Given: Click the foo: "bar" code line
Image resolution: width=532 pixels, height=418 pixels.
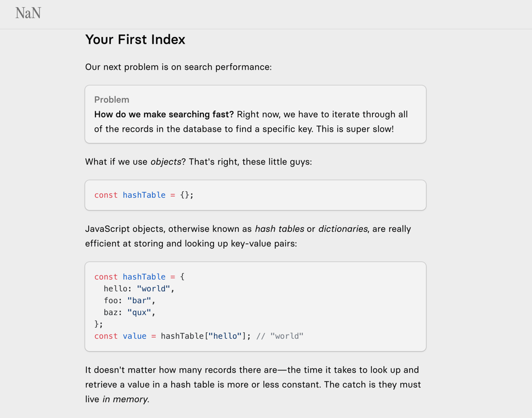Looking at the screenshot, I should pos(129,301).
